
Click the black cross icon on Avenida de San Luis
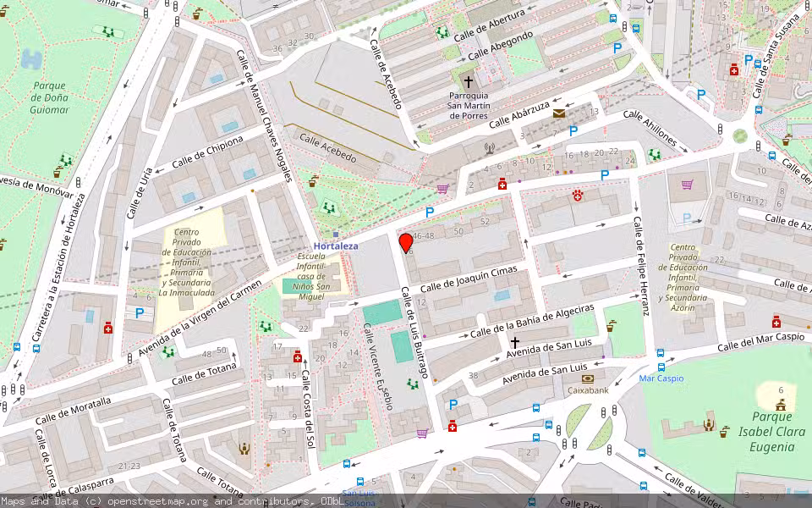click(515, 342)
